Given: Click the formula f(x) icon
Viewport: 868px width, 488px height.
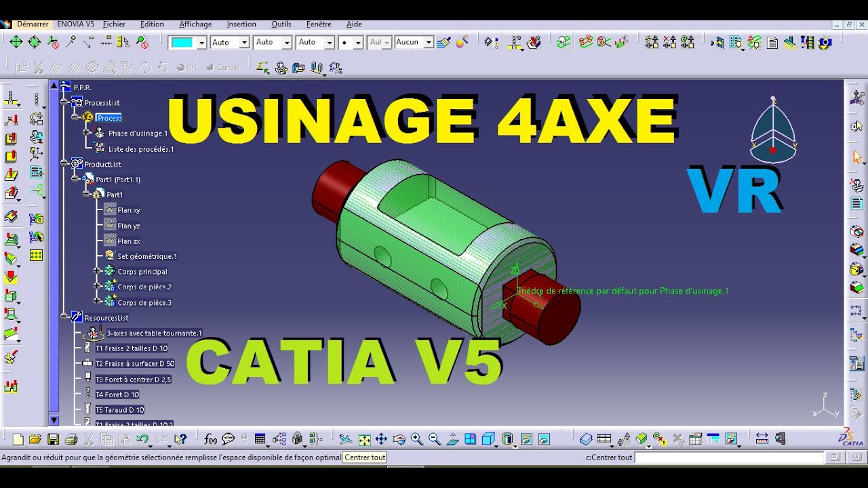Looking at the screenshot, I should pyautogui.click(x=211, y=439).
